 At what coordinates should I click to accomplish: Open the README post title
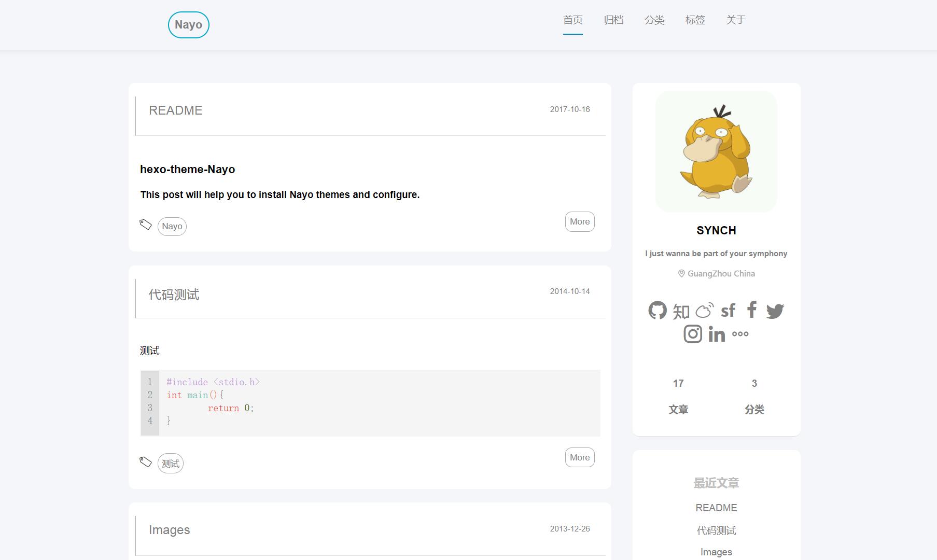point(176,110)
